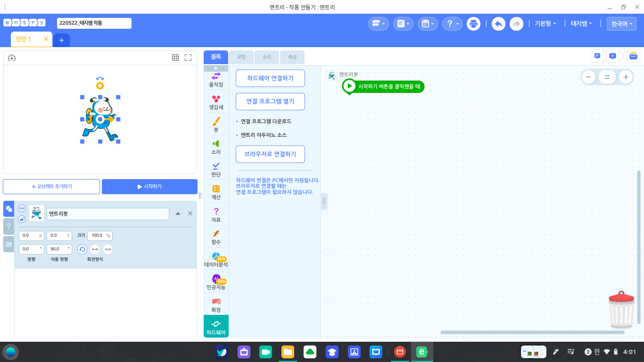Open the 움직임 block category
Image resolution: width=644 pixels, height=362 pixels.
[x=216, y=79]
